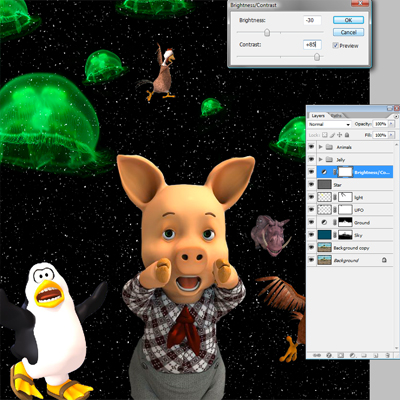Click Background layer lock icon

click(384, 260)
